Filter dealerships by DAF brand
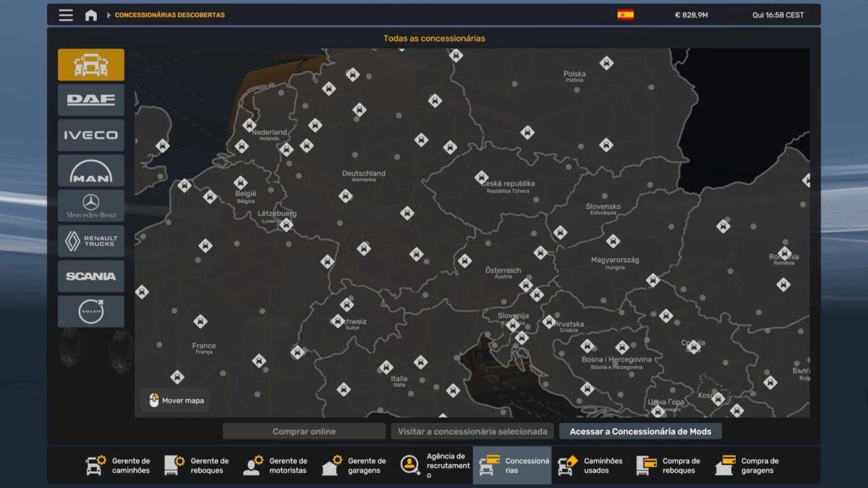 [91, 100]
